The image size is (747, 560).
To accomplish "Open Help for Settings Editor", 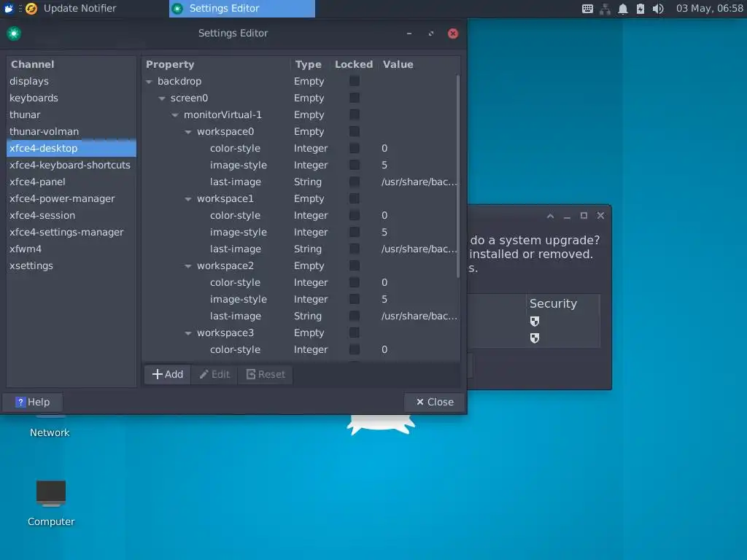I will click(32, 402).
